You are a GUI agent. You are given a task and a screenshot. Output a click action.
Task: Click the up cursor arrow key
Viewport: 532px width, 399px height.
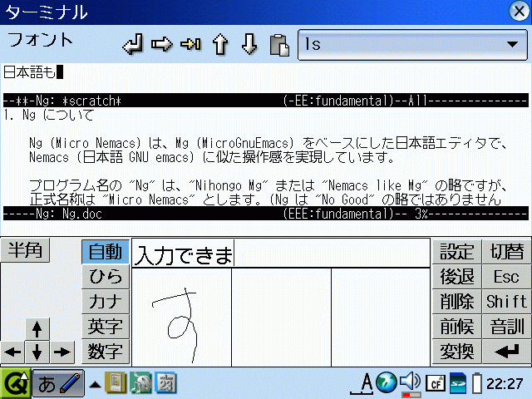(37, 329)
